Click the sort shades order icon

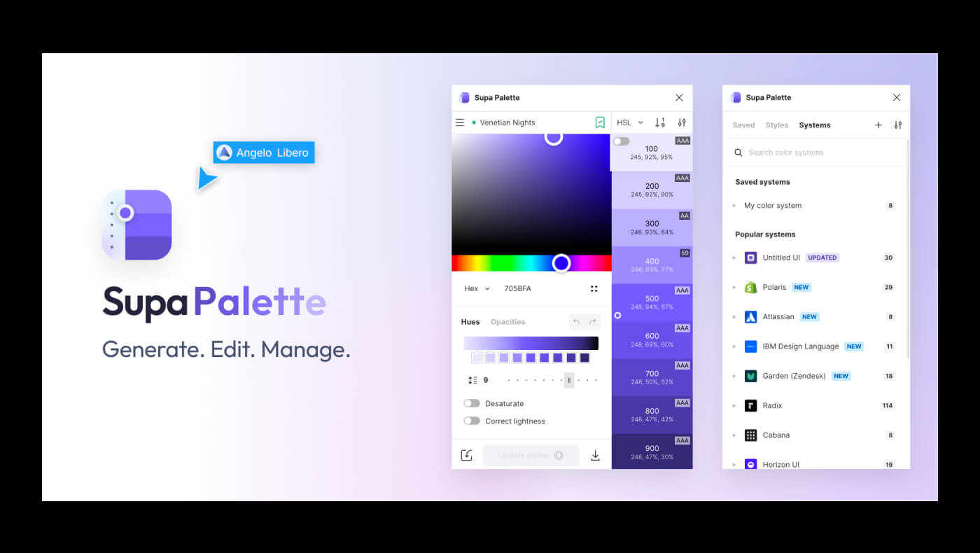coord(660,122)
